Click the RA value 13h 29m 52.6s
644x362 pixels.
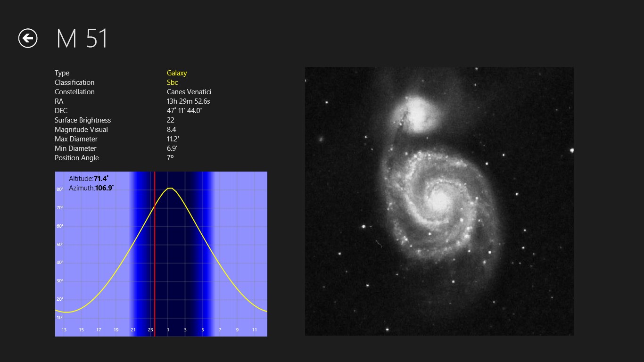pyautogui.click(x=188, y=101)
